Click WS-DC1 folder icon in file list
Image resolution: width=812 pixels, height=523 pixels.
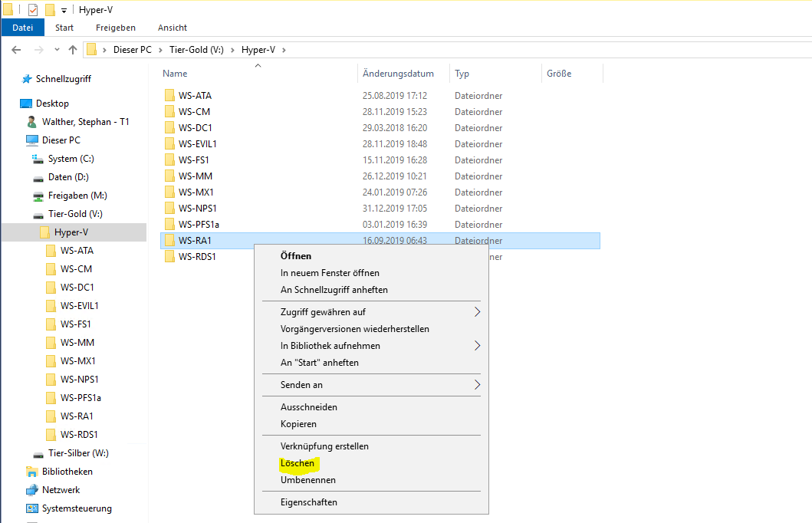(x=169, y=127)
